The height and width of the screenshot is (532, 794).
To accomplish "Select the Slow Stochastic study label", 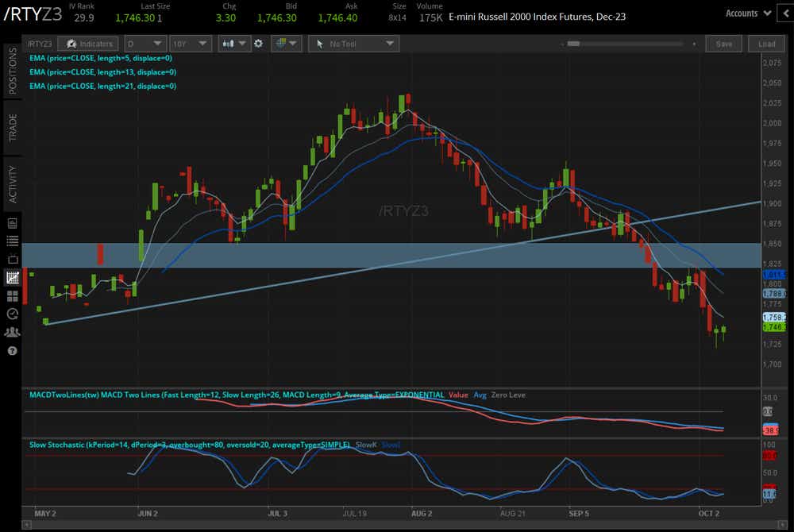I will (190, 445).
